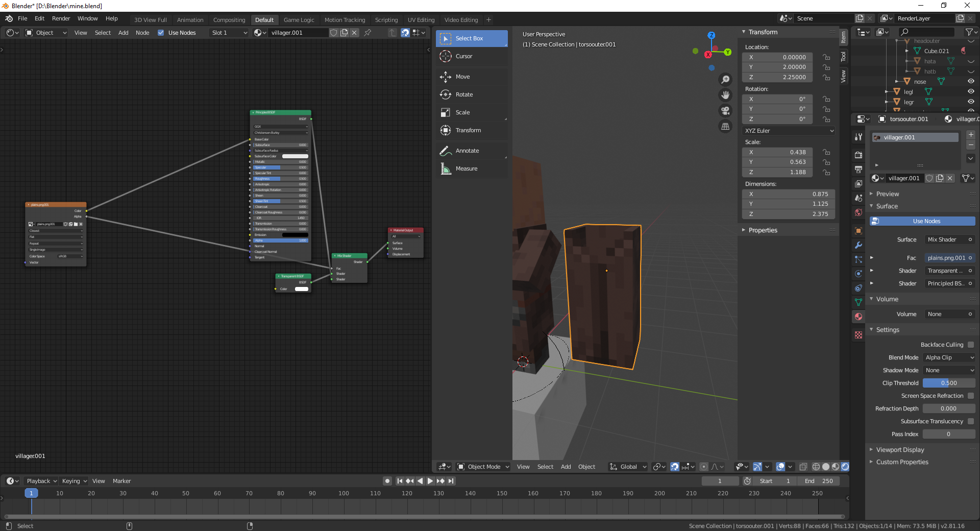
Task: Pin node editor material with pin icon
Action: [x=367, y=33]
